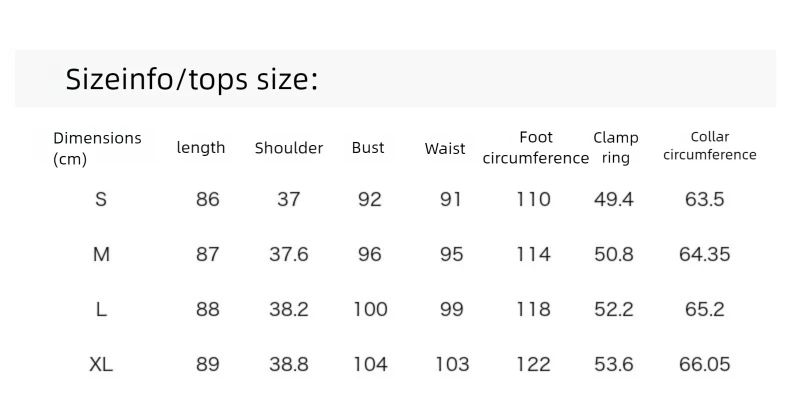Select length value 86 for size S
790x419 pixels.
208,199
